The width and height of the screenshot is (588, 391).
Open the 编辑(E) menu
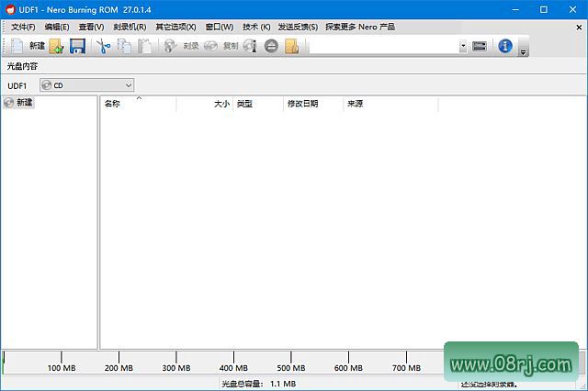pos(57,27)
